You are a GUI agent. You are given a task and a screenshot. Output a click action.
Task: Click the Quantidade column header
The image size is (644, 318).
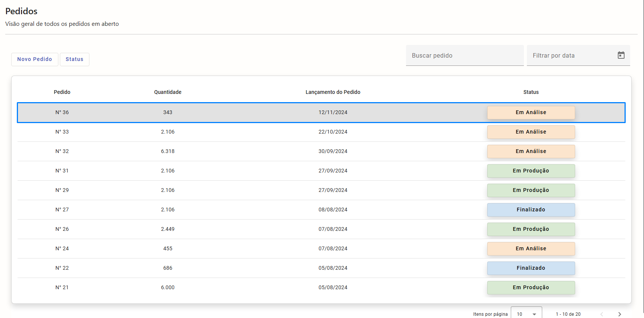pos(168,92)
